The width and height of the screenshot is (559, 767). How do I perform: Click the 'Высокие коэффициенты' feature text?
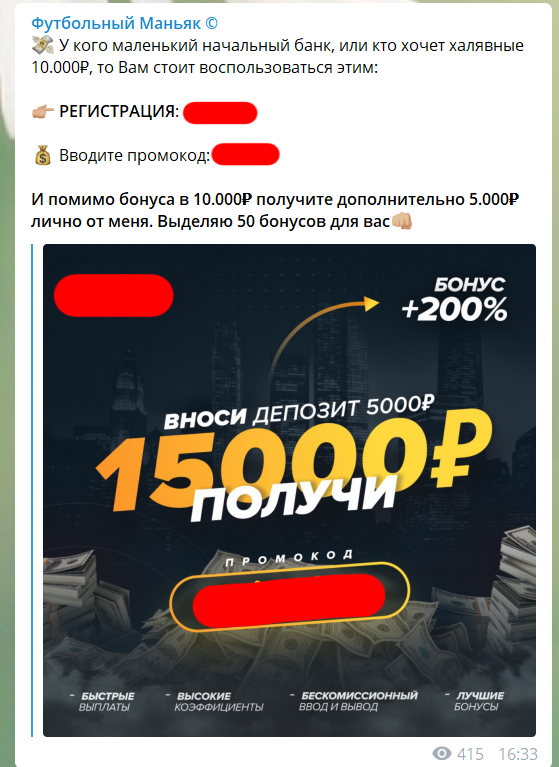(x=215, y=701)
